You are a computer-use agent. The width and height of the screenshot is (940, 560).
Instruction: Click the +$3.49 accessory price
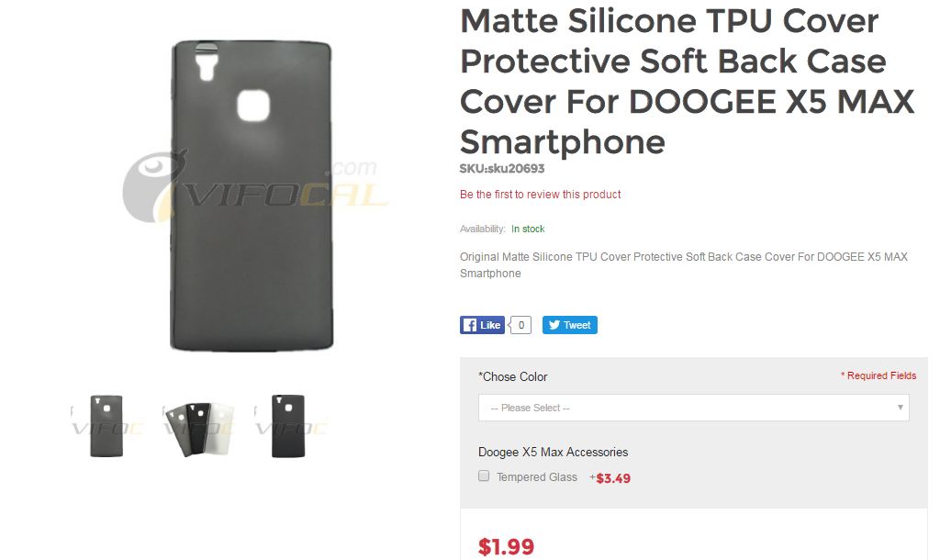[610, 478]
